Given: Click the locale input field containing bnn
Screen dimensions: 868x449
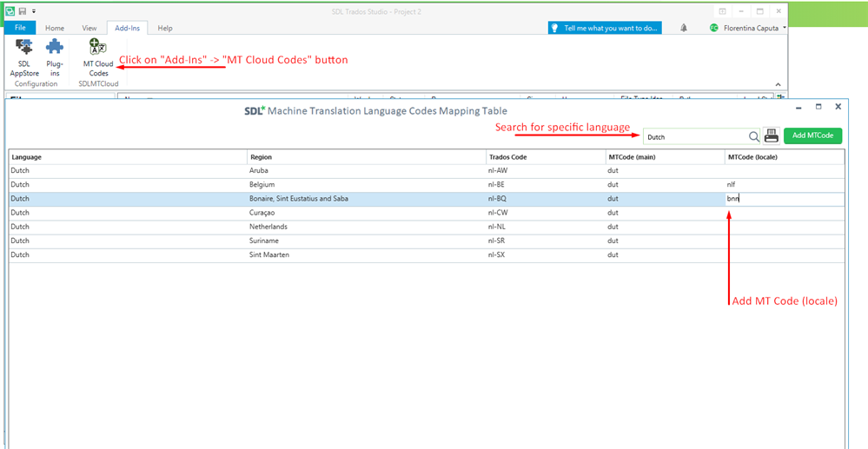Looking at the screenshot, I should [x=785, y=199].
